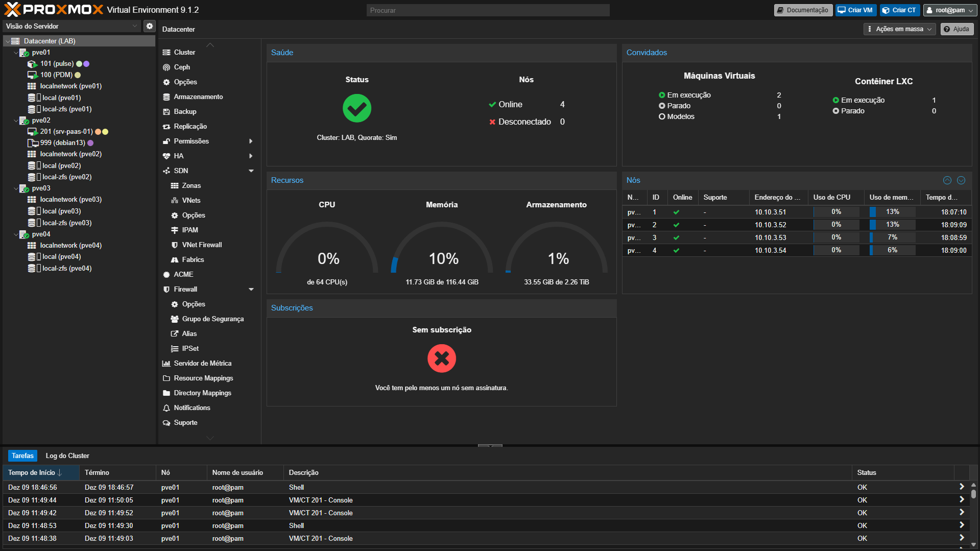Viewport: 980px width, 551px height.
Task: Open the Ceph section icon
Action: [166, 67]
